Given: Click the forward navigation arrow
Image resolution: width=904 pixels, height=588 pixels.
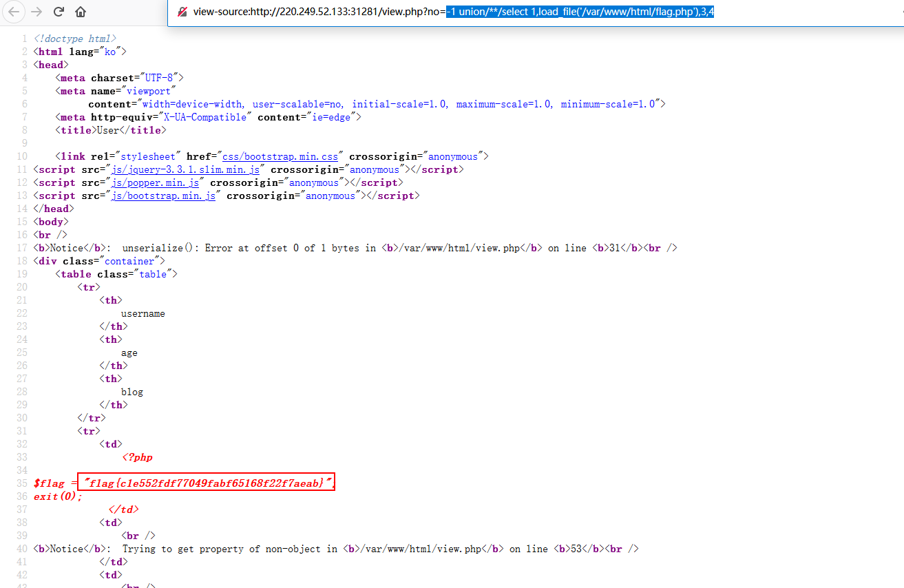Looking at the screenshot, I should [x=36, y=12].
